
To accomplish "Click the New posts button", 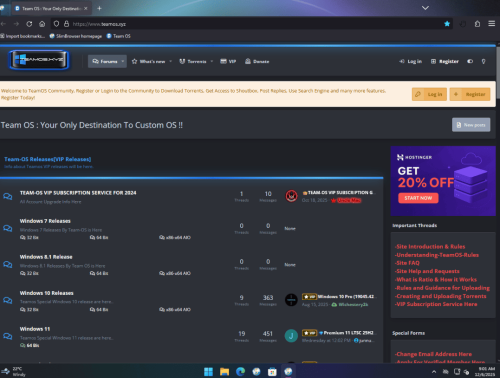I will tap(471, 125).
